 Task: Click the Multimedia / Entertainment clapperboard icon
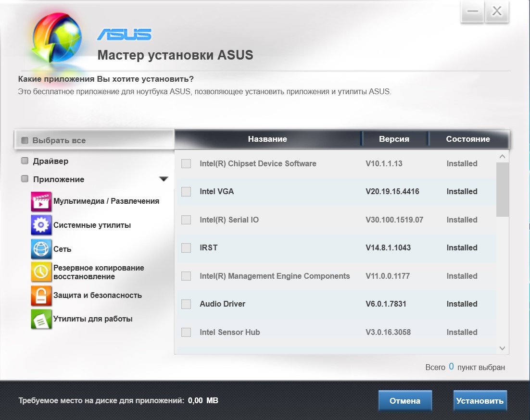point(41,201)
